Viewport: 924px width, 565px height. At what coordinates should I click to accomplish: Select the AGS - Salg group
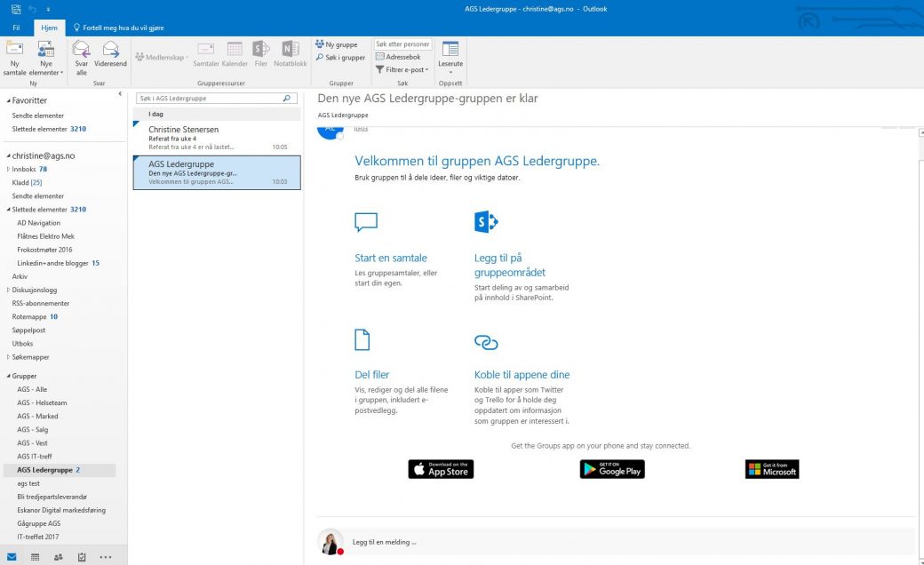coord(35,429)
